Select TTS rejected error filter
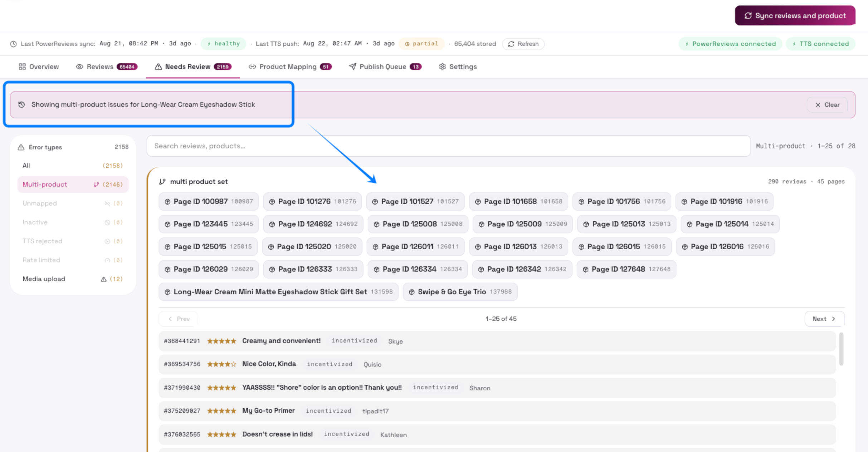This screenshot has height=452, width=868. click(73, 241)
